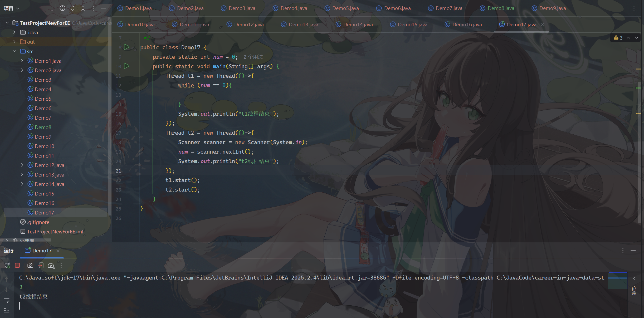Switch to the Demo8.java editor tab

click(500, 8)
